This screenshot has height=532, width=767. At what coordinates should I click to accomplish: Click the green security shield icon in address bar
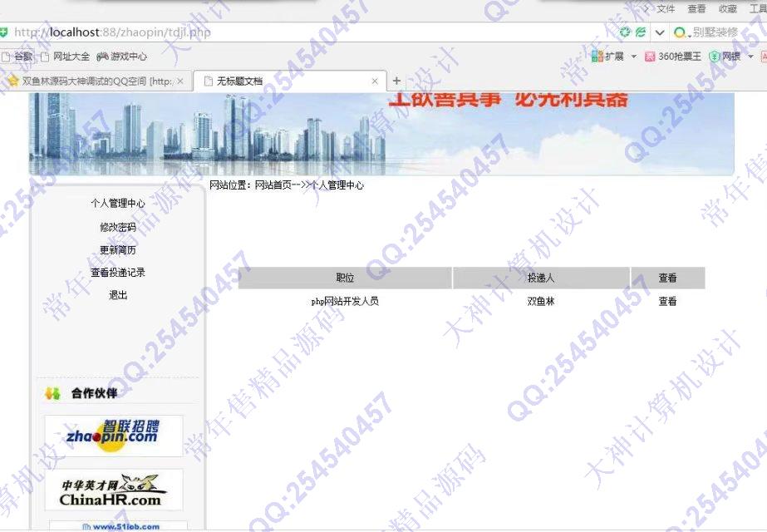point(3,32)
